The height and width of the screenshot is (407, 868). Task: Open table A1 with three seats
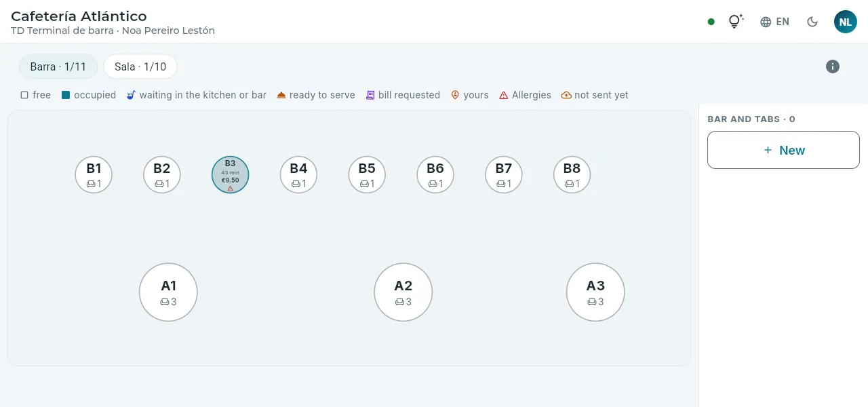point(168,292)
